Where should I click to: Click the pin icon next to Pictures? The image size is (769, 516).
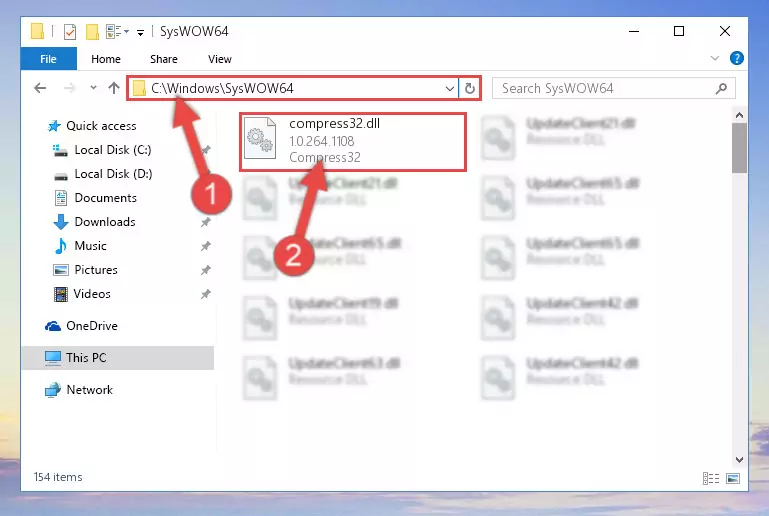click(x=205, y=270)
